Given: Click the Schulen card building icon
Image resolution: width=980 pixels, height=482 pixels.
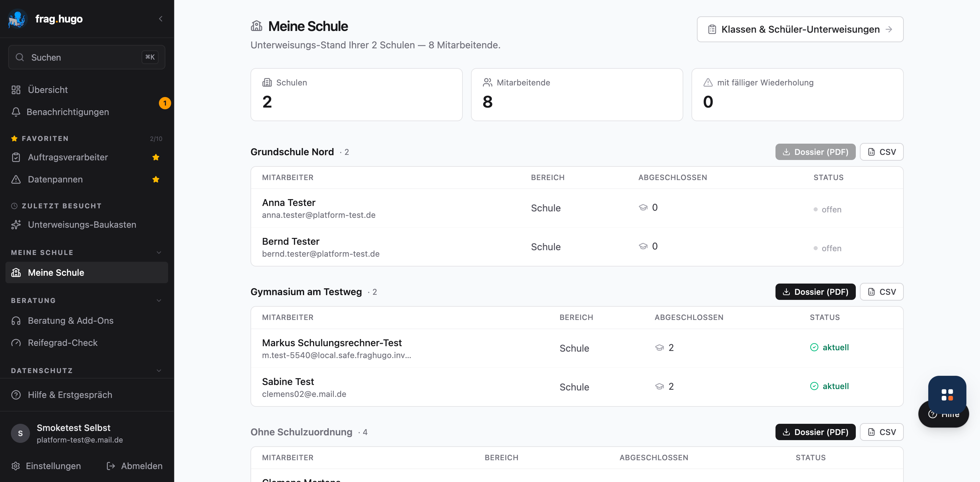Looking at the screenshot, I should click(267, 82).
